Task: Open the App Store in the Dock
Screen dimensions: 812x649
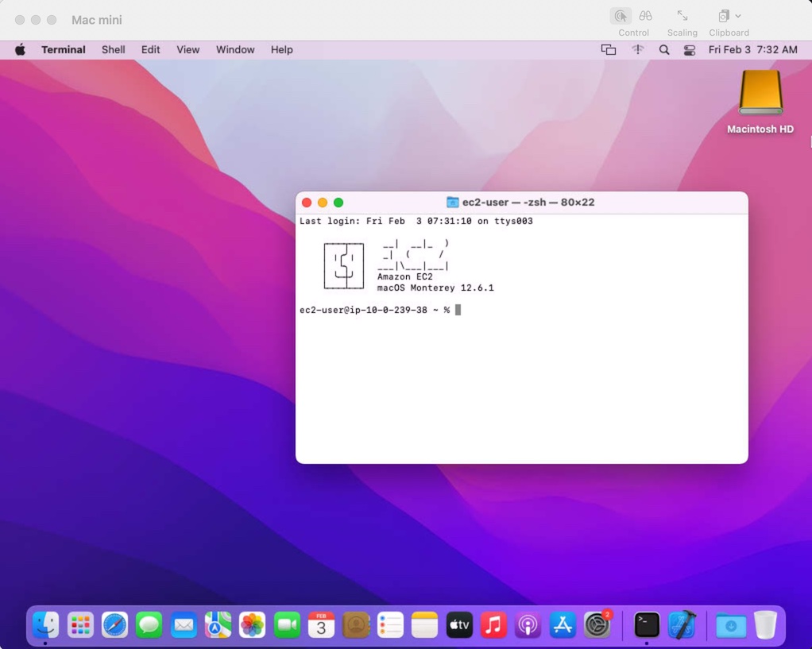Action: click(x=563, y=624)
